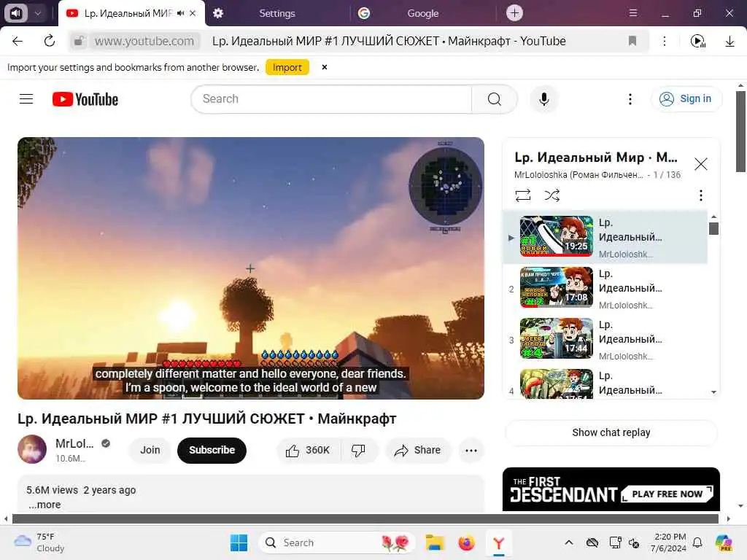Dismiss the import settings bar
Screen dimensions: 747x560
(325, 67)
